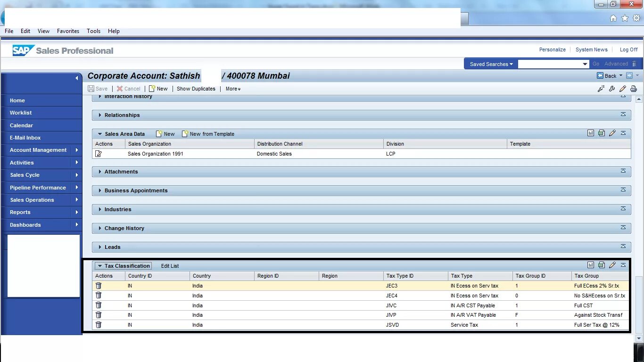Delete the JEC3 tax classification row
Viewport: 644px width, 362px height.
click(x=99, y=286)
